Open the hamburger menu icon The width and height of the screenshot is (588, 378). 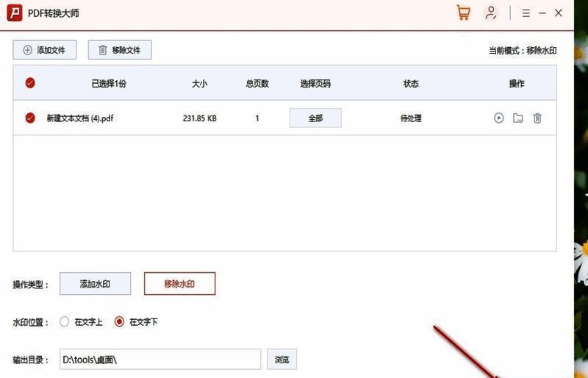[x=526, y=13]
